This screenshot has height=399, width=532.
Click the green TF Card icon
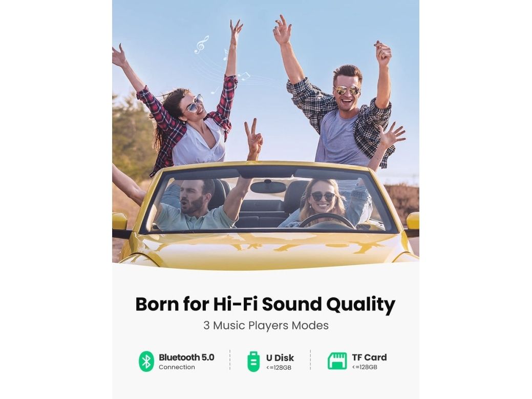click(337, 361)
